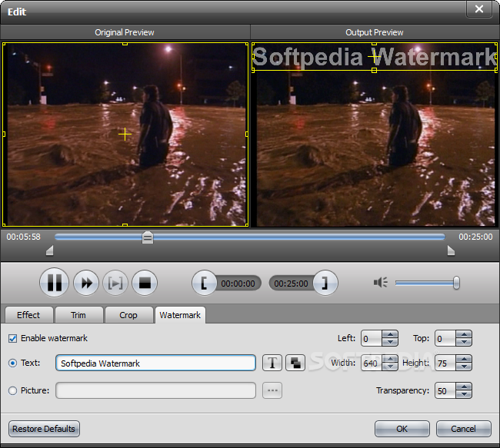The width and height of the screenshot is (500, 448).
Task: Select the Picture watermark radio button
Action: tap(12, 390)
